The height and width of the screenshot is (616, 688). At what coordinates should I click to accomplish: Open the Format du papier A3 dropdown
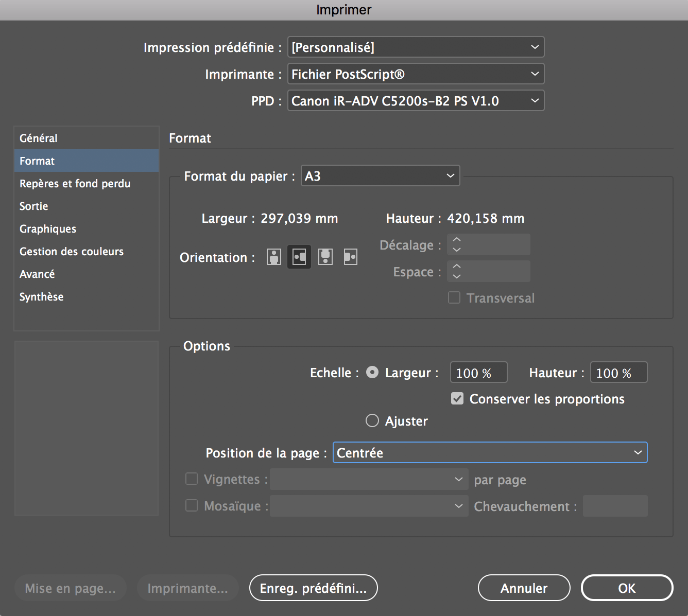pyautogui.click(x=380, y=176)
